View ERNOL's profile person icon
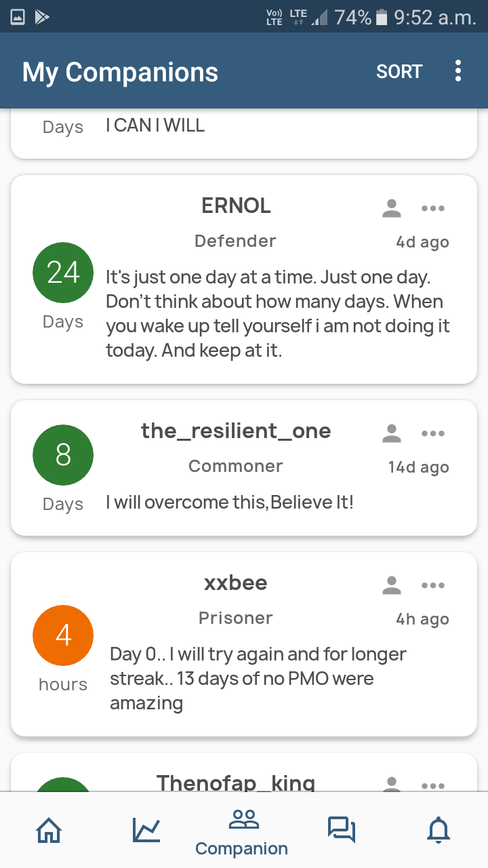 392,208
